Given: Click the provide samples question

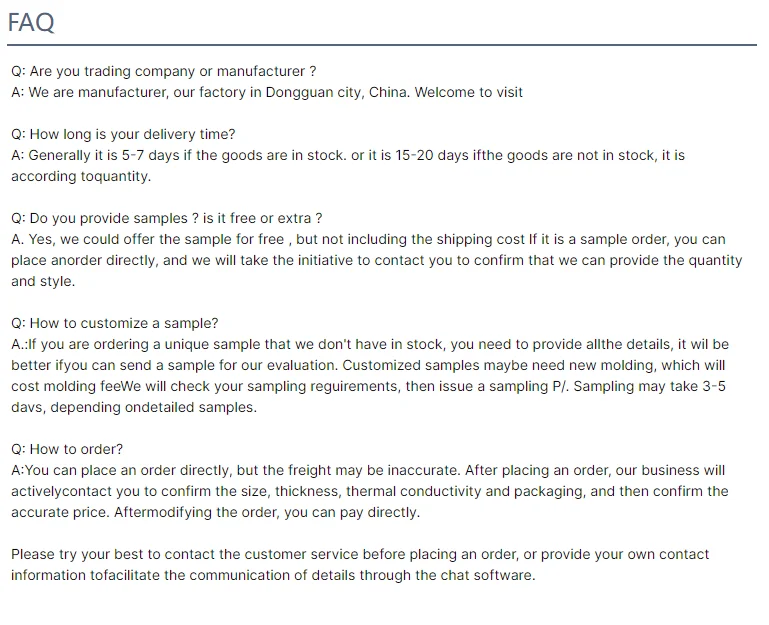Looking at the screenshot, I should (166, 218).
